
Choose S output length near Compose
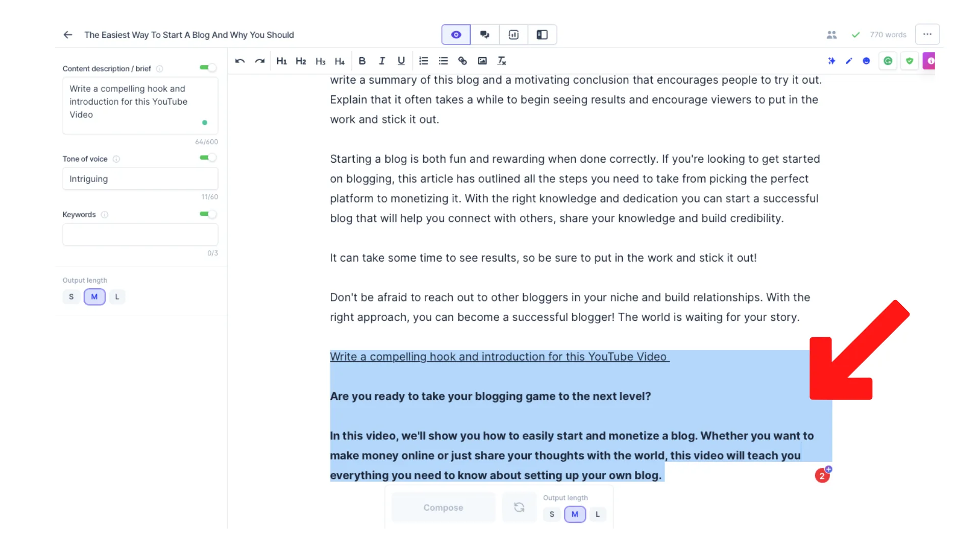552,514
